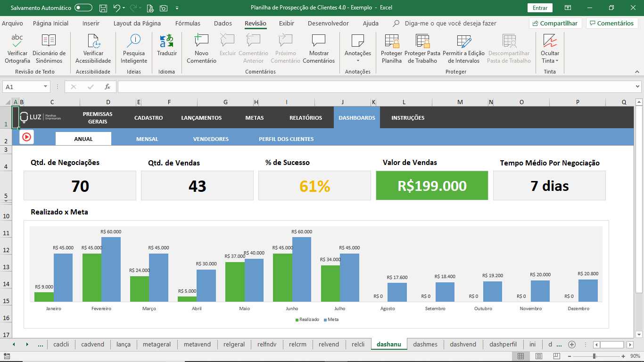Open the Name Box dropdown arrow

click(x=46, y=87)
